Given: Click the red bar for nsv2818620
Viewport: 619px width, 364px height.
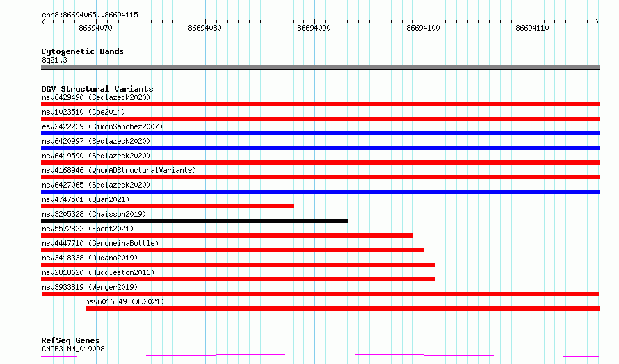Looking at the screenshot, I should (238, 279).
